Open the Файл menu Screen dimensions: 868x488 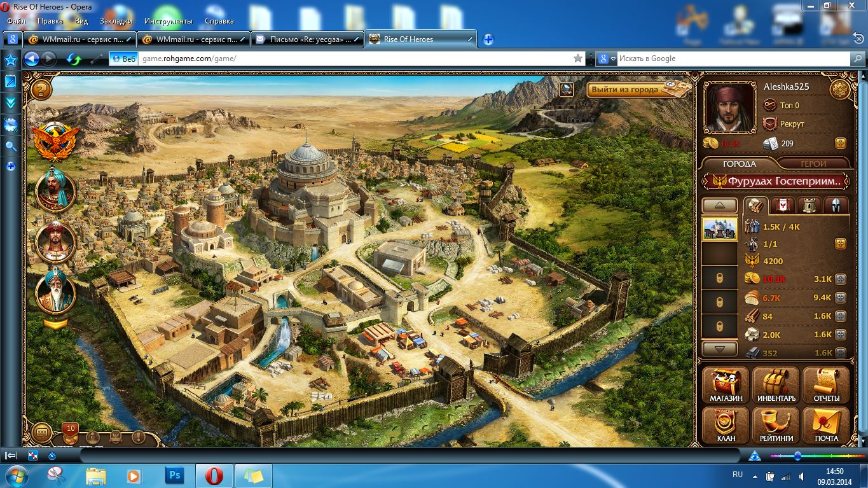(17, 21)
